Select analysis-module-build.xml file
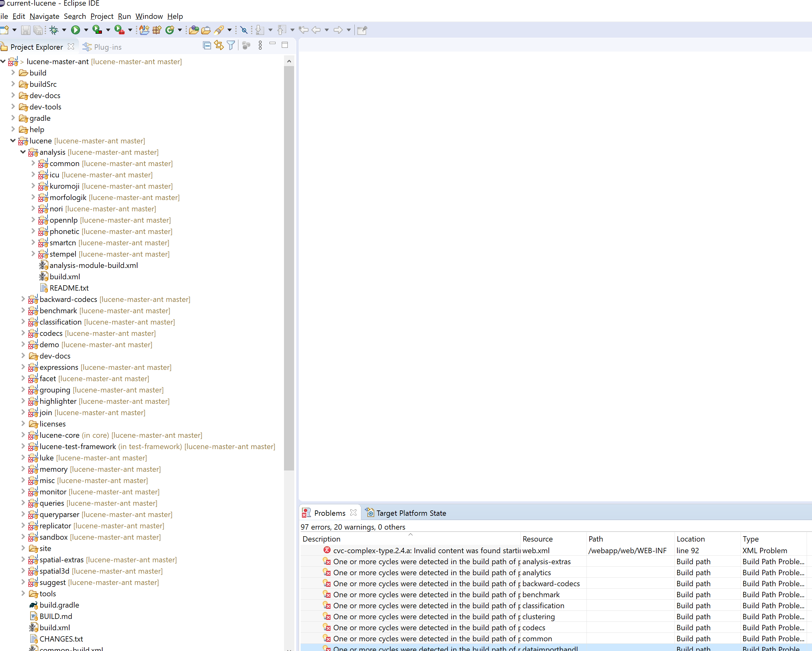Image resolution: width=812 pixels, height=651 pixels. coord(93,265)
